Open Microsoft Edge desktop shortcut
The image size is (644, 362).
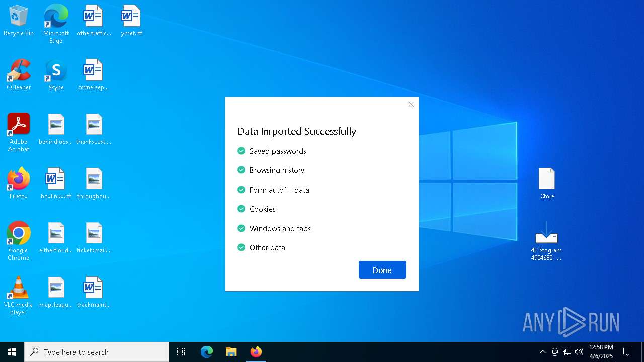pos(56,24)
